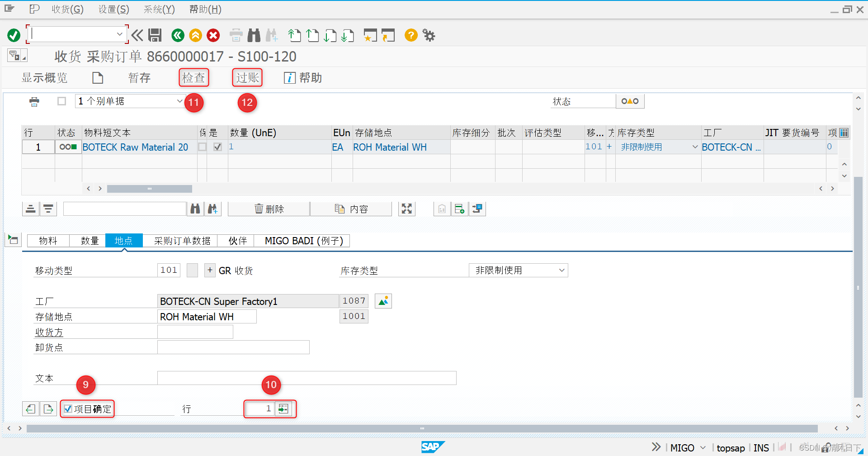
Task: Open the 帮助(H) menu
Action: (205, 9)
